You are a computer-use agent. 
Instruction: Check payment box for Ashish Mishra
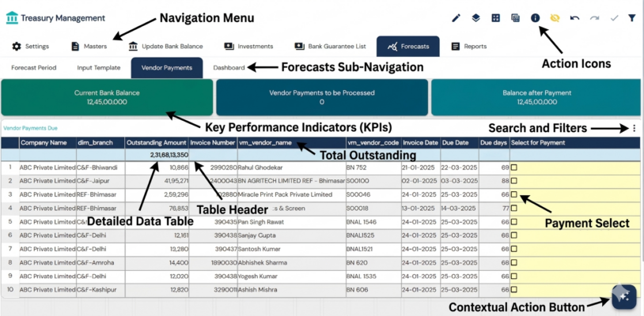(513, 290)
